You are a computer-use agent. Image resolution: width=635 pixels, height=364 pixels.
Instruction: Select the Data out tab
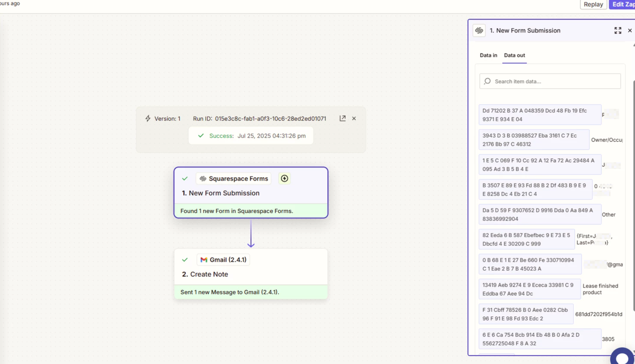click(x=514, y=55)
